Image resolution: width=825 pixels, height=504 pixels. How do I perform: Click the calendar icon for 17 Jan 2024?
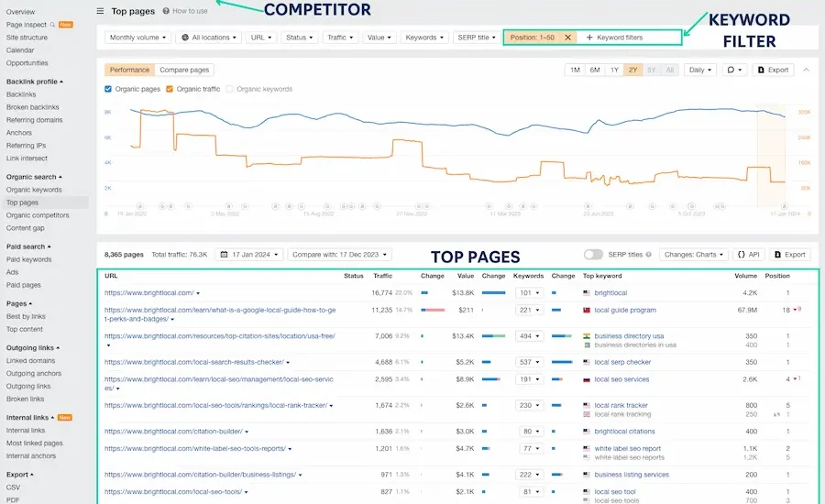223,255
